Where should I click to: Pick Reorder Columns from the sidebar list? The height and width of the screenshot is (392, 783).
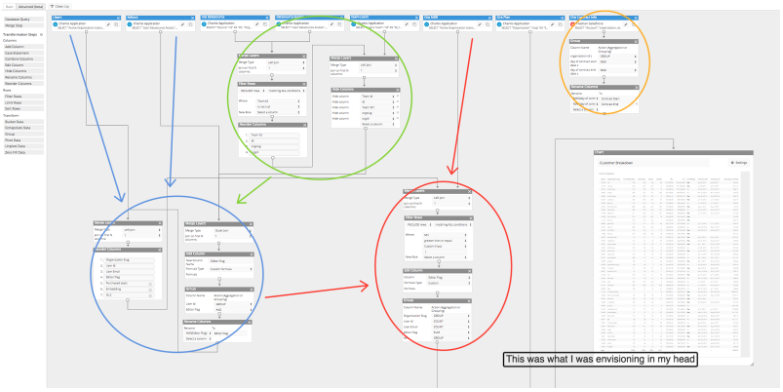(23, 83)
